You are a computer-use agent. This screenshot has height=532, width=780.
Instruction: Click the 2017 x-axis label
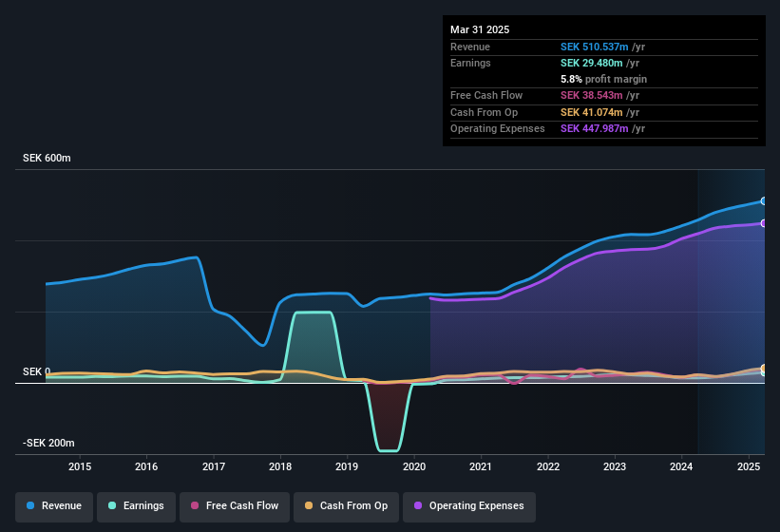(214, 466)
